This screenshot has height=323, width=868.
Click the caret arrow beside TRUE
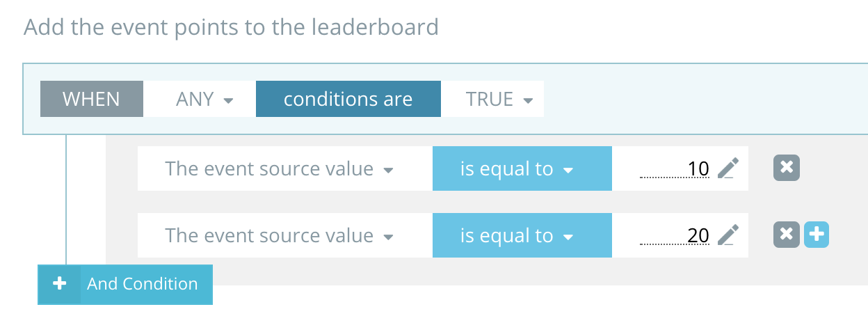click(528, 100)
